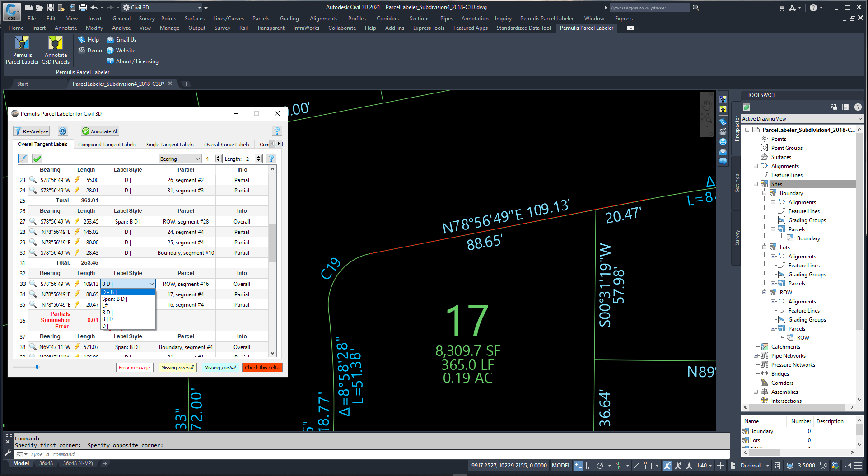Open the labeler settings gear icon
Viewport: 868px width, 476px height.
tap(63, 131)
